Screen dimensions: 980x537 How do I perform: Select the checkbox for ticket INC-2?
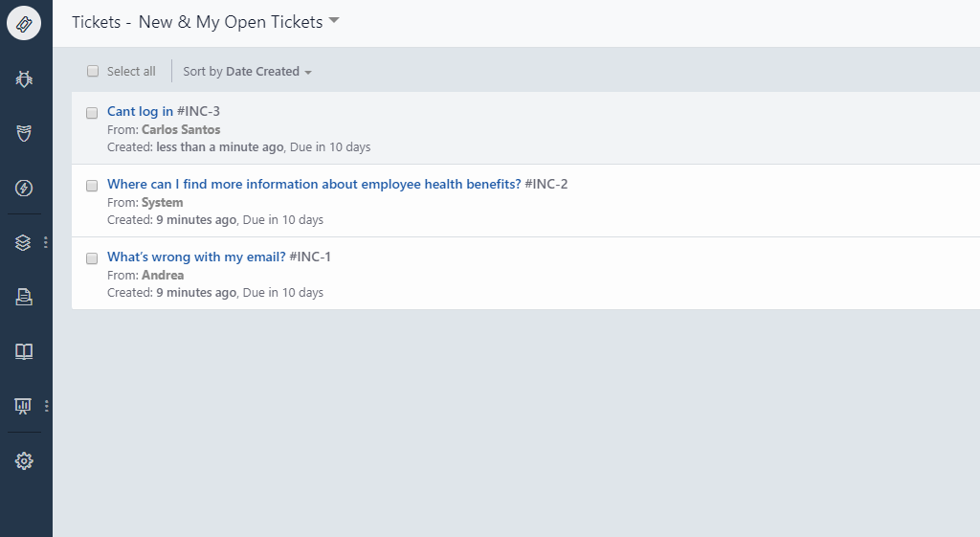click(92, 186)
